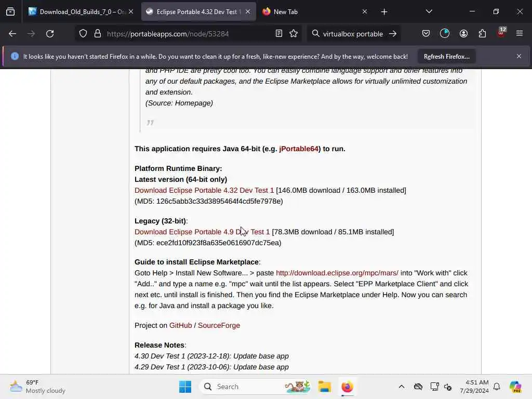The image size is (532, 399).
Task: Open uBlock extension with badge 12
Action: 501,33
